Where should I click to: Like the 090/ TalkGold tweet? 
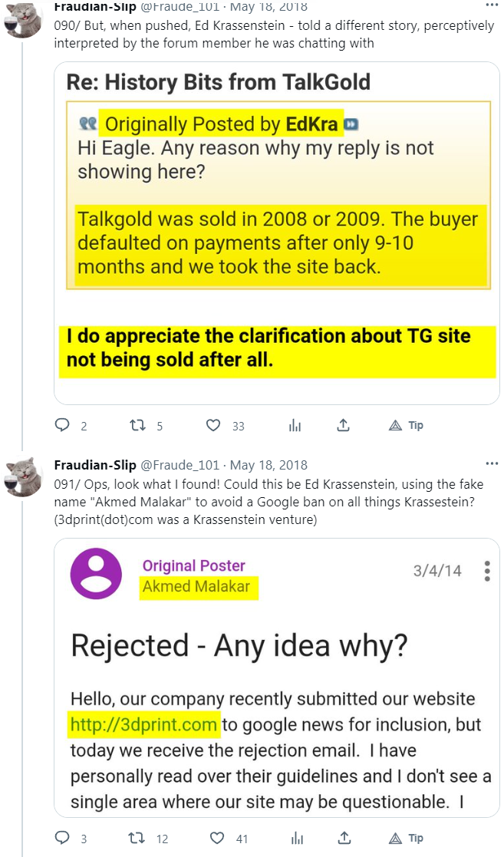point(215,425)
